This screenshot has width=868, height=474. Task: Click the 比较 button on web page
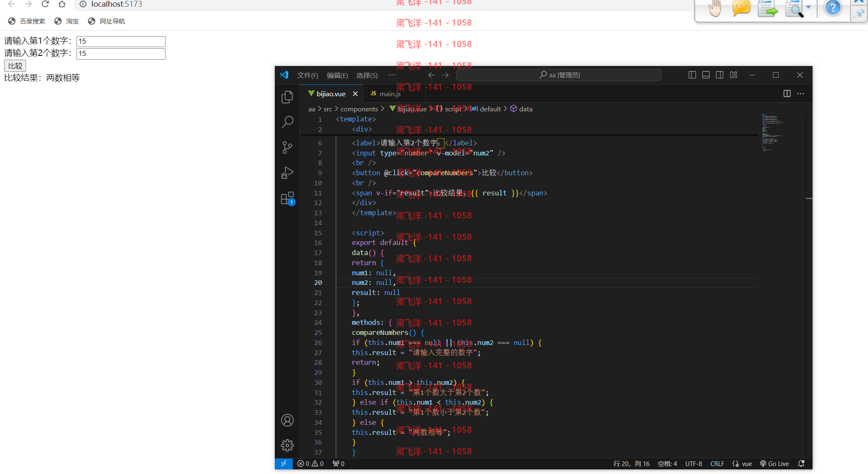[x=15, y=66]
